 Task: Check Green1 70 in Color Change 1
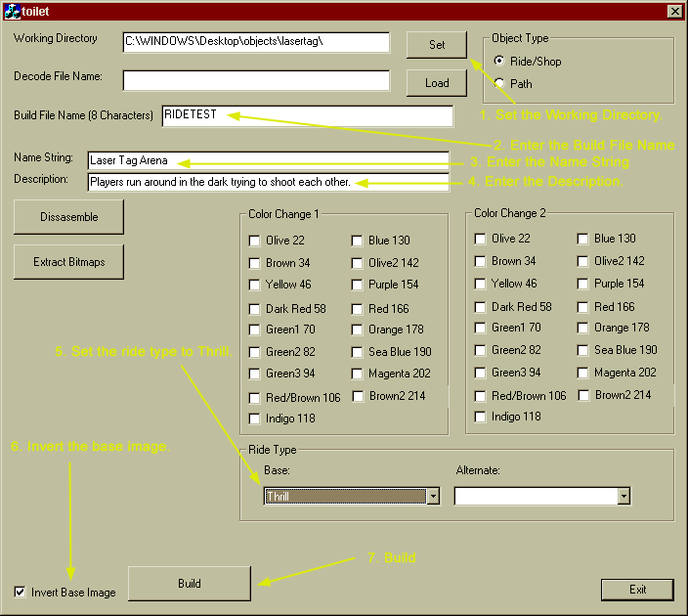point(254,330)
